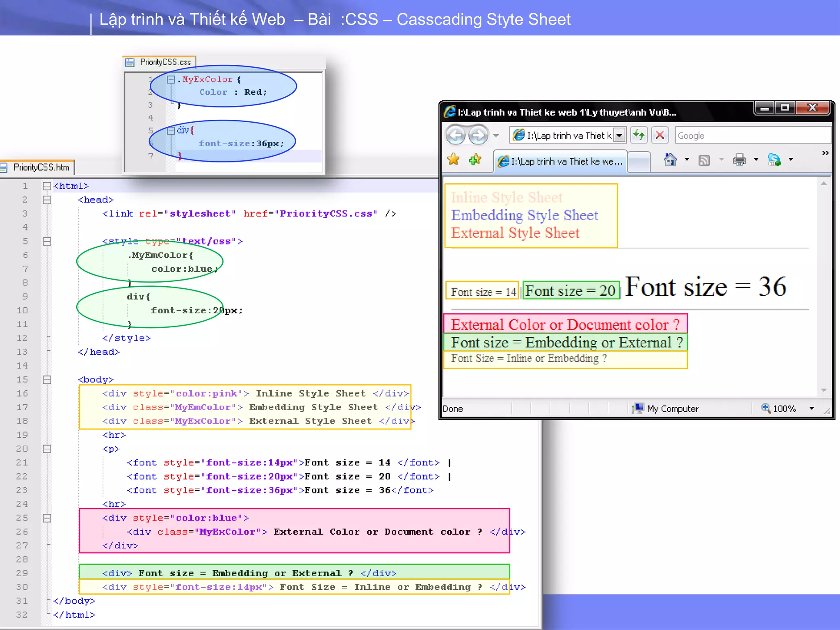The image size is (840, 630).
Task: Click the Favorites star icon
Action: click(453, 159)
